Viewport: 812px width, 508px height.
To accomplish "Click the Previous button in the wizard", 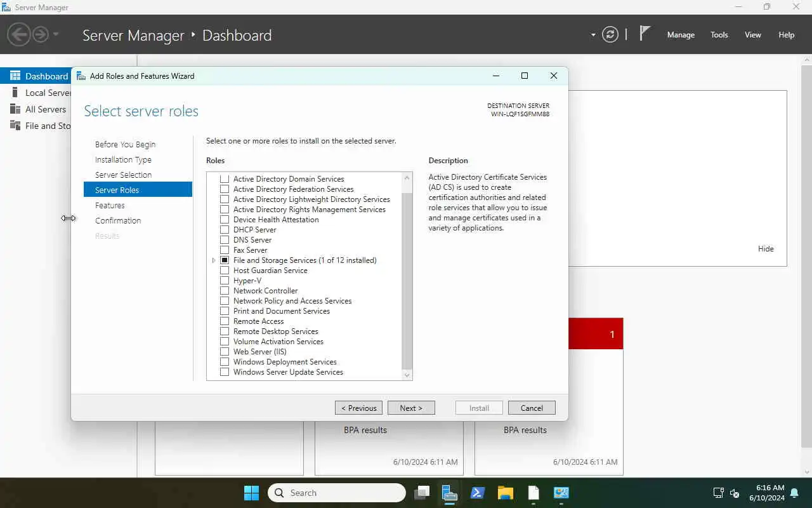I will [358, 408].
